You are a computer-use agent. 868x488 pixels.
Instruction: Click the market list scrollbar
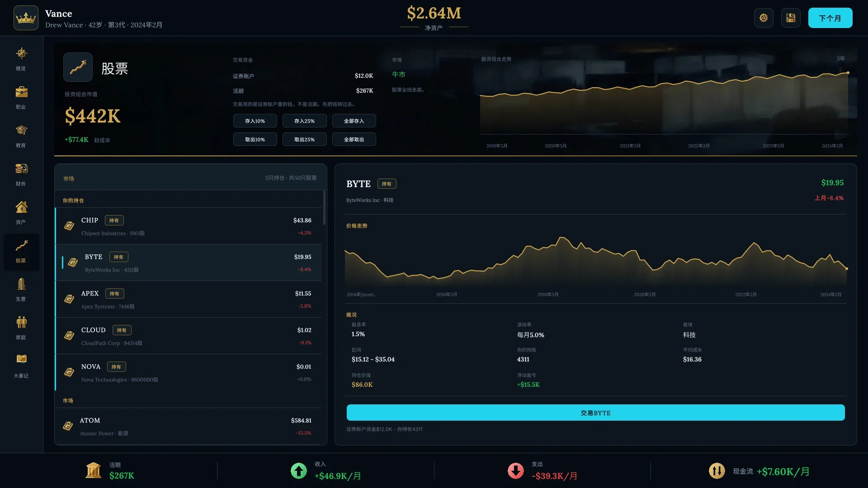pyautogui.click(x=324, y=208)
